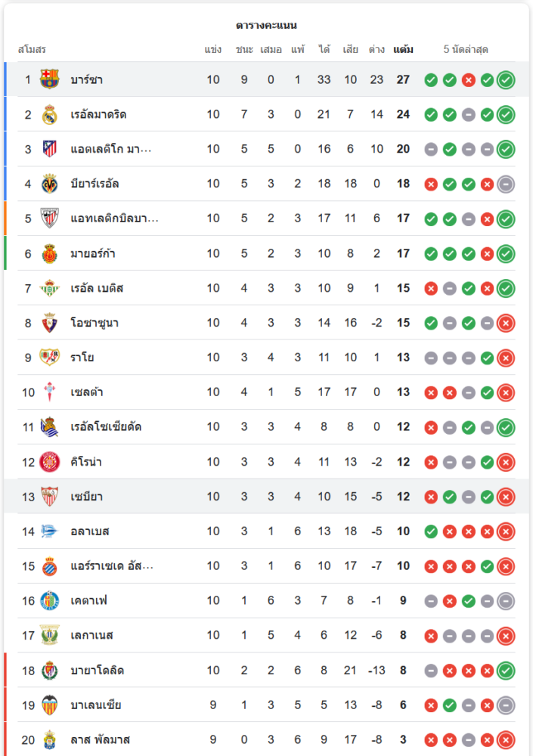Screen dimensions: 533x756
Task: Click the ตารางคะแนน table title
Action: point(266,25)
